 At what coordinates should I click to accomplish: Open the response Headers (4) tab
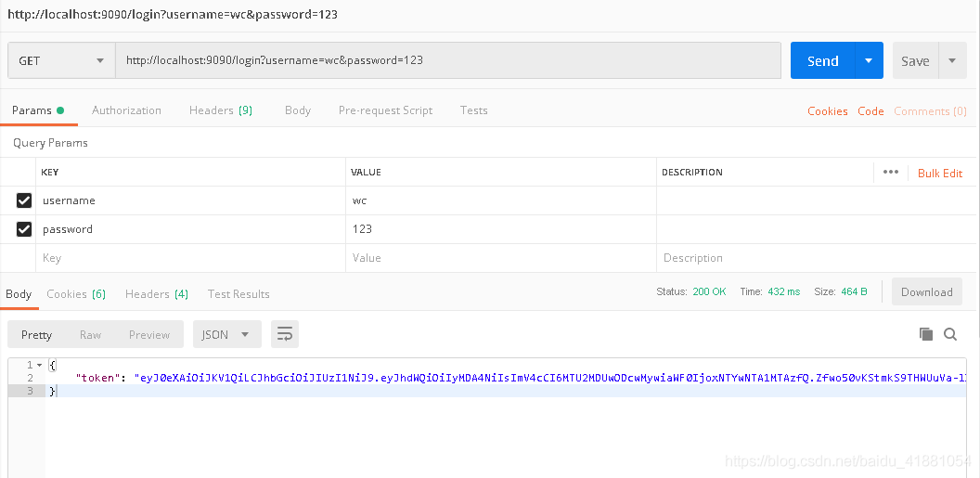[157, 294]
